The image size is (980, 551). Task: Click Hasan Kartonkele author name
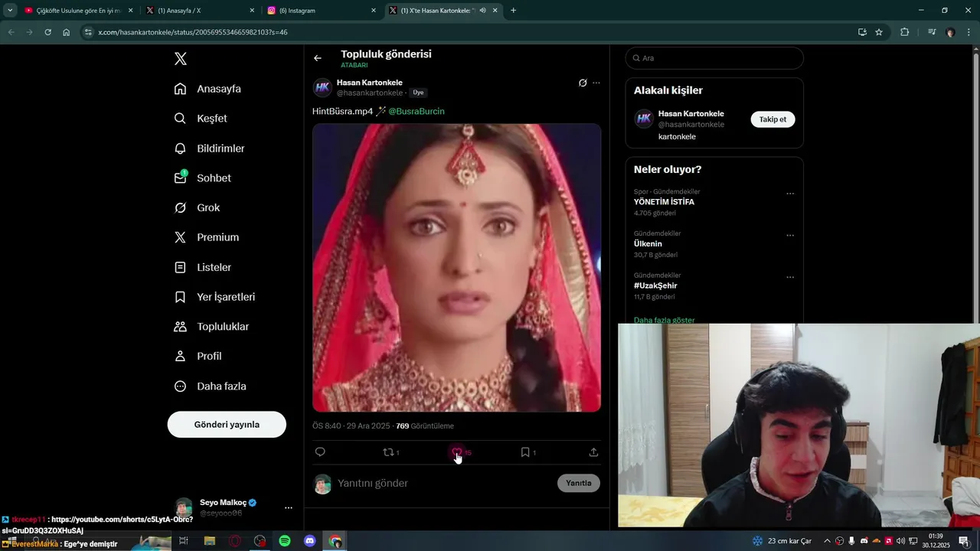pos(370,83)
